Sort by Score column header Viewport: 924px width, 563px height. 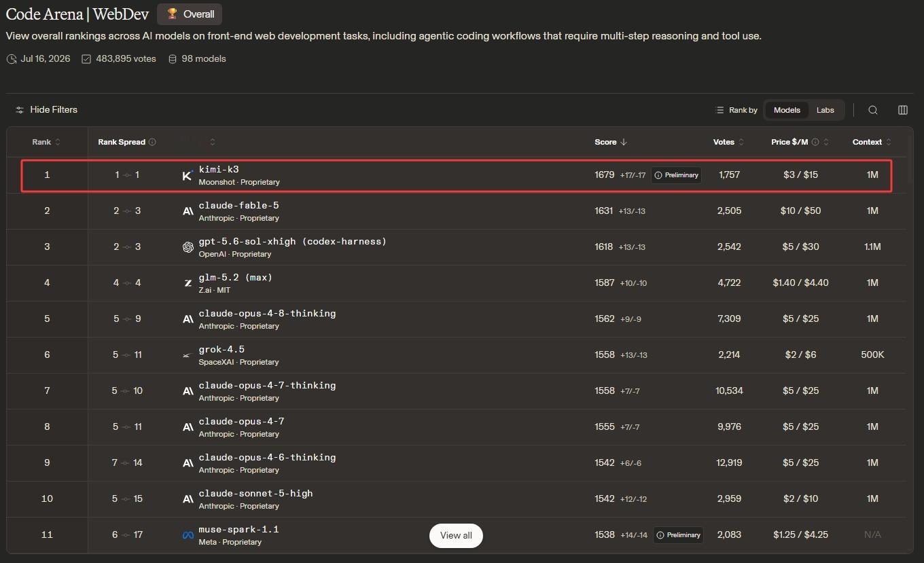coord(611,142)
